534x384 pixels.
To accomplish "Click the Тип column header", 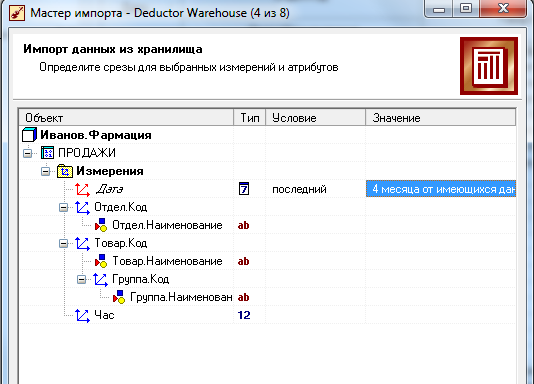I will point(250,118).
